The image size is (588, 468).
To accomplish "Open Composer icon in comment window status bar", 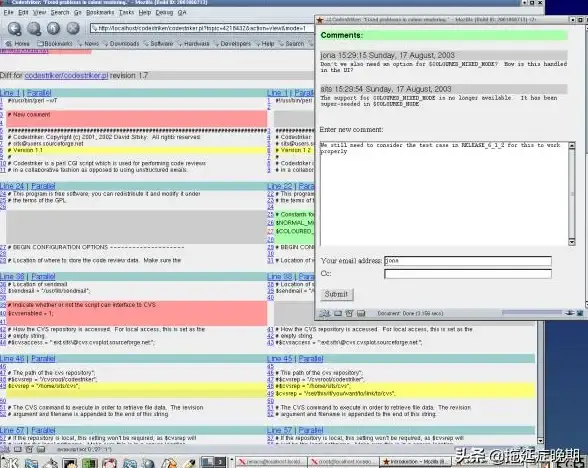I will click(x=349, y=313).
